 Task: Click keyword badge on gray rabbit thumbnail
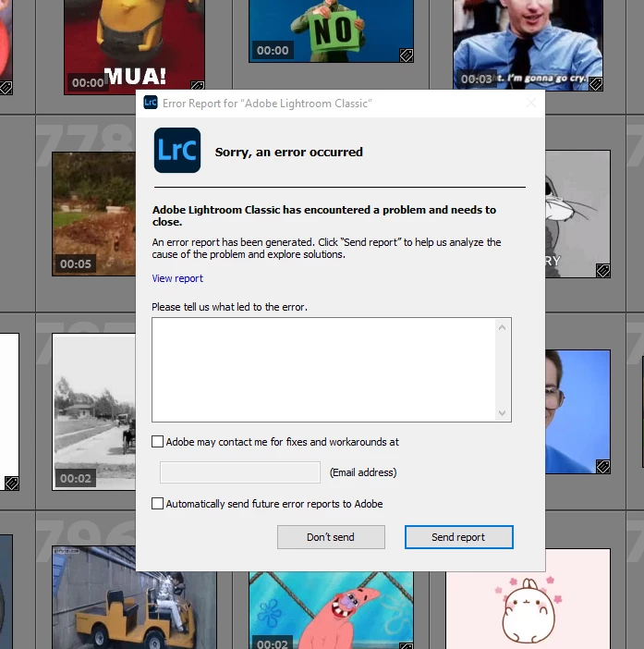603,271
